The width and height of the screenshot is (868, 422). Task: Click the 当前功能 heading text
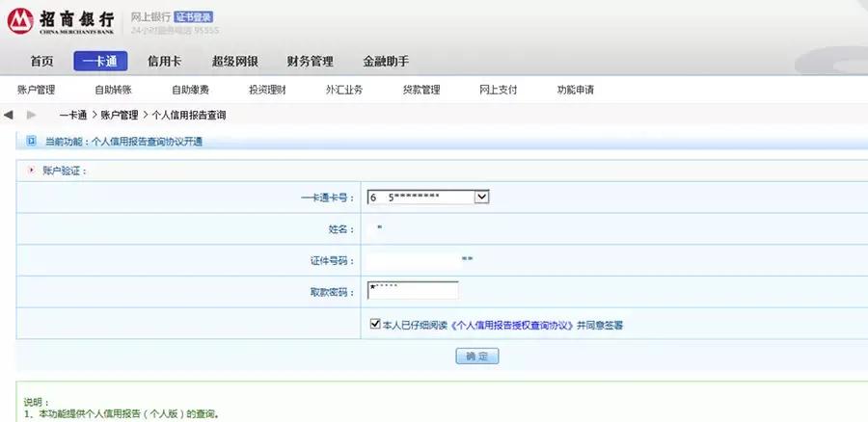tap(123, 142)
